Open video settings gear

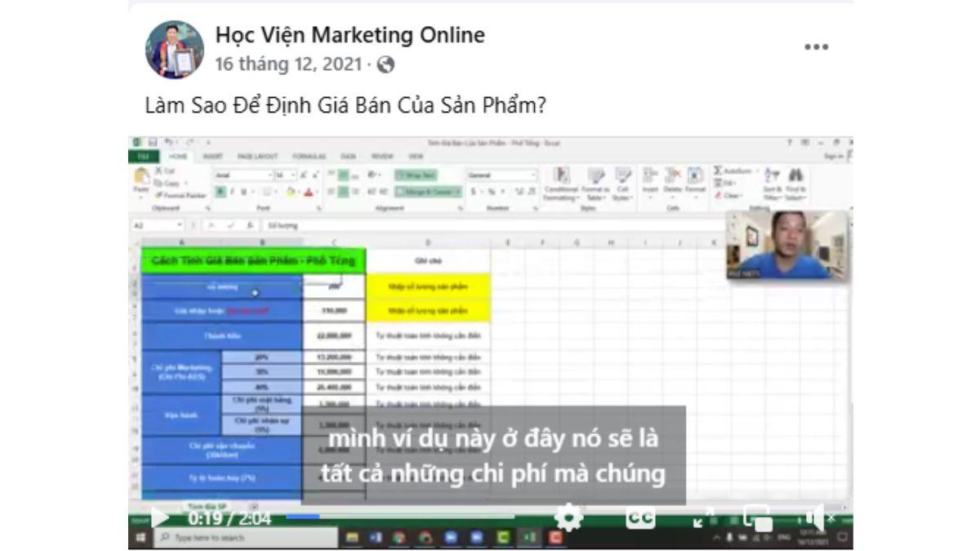tap(569, 517)
